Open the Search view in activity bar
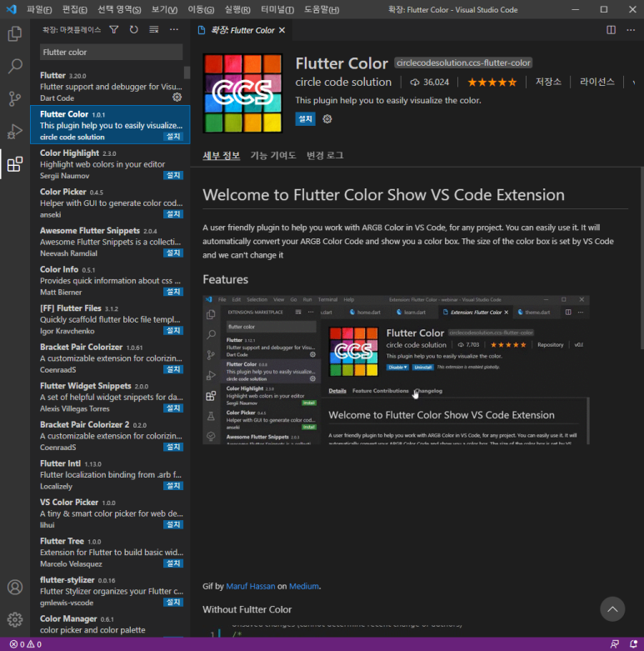The width and height of the screenshot is (644, 651). pyautogui.click(x=15, y=66)
